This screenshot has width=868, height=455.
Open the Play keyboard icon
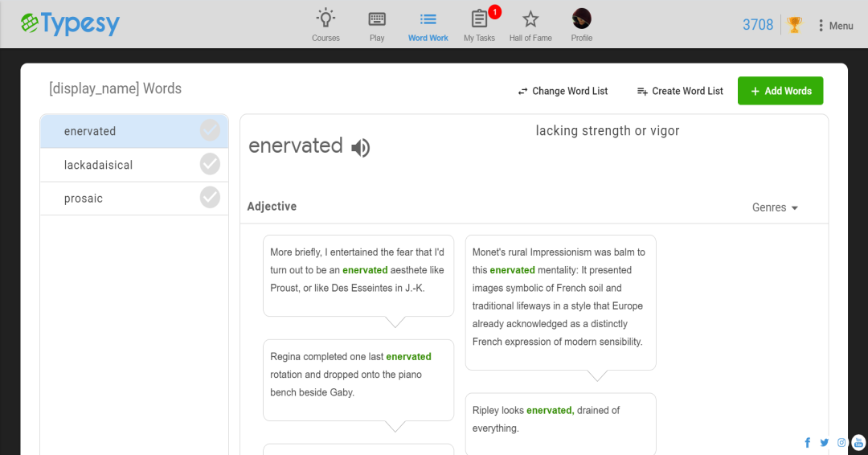pos(377,19)
